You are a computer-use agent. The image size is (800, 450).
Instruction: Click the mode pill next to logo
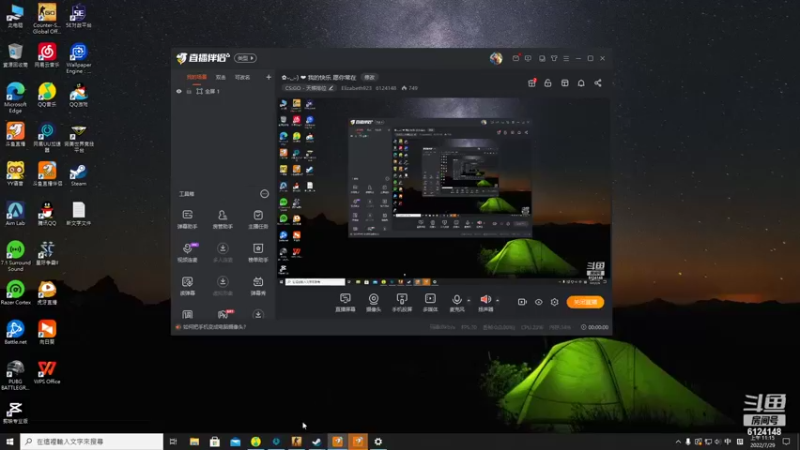click(x=245, y=58)
